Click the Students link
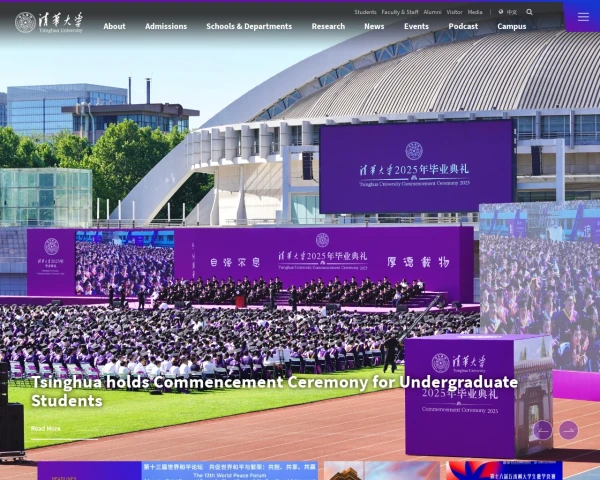 (x=365, y=12)
